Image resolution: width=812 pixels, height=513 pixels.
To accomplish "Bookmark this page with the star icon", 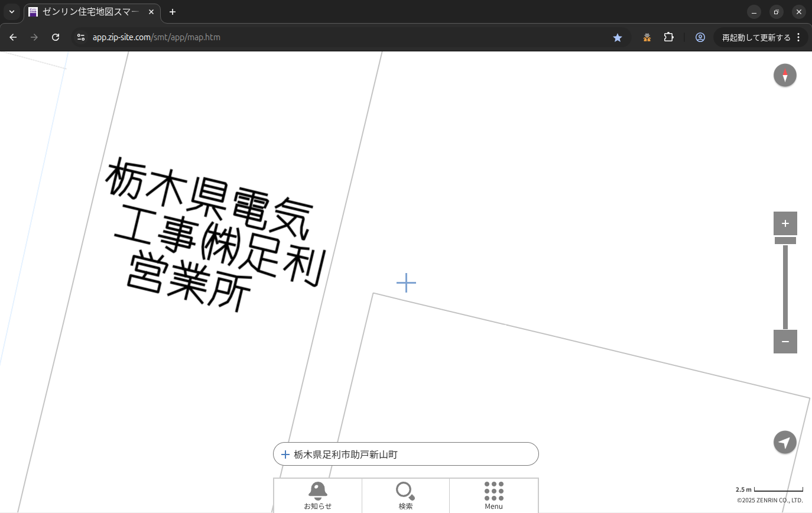I will click(x=618, y=37).
